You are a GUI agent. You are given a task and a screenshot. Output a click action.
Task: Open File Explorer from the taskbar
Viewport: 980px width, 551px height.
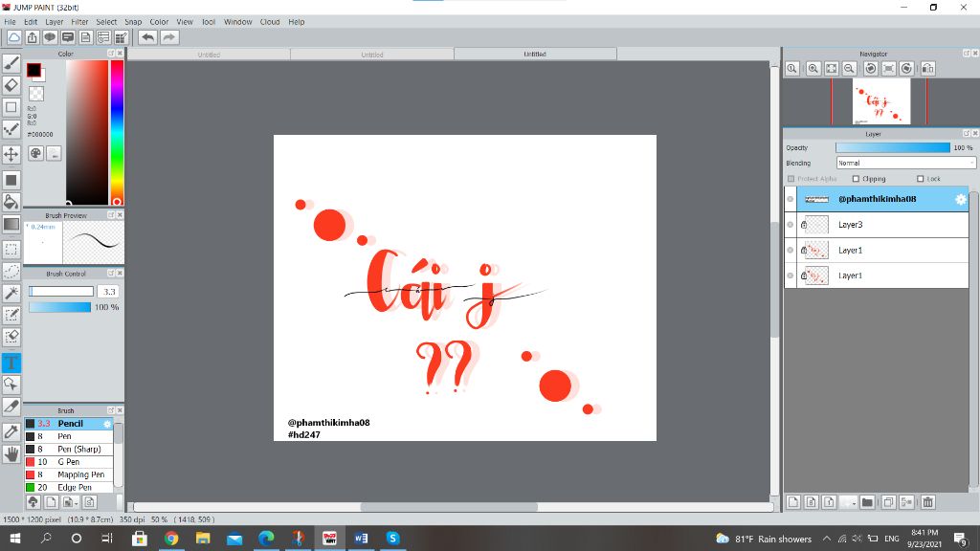tap(203, 538)
